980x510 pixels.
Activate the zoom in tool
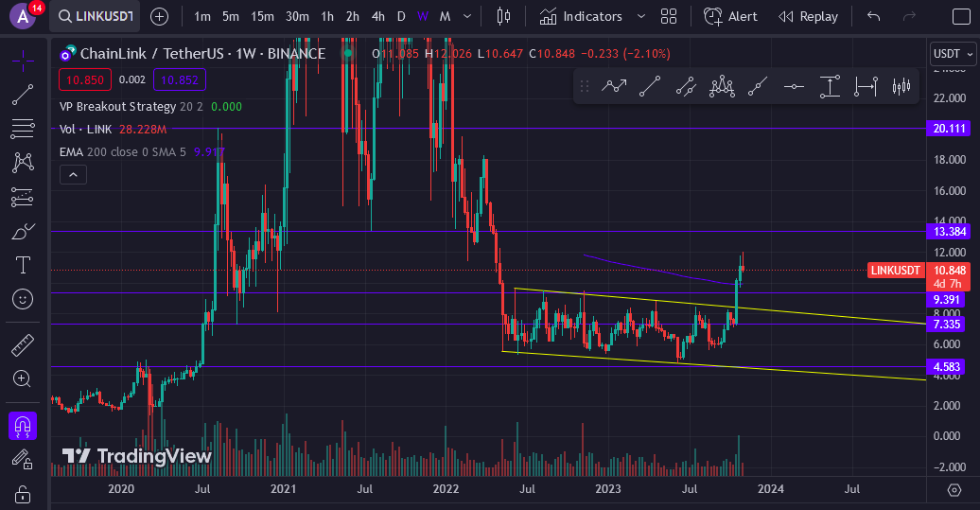(x=23, y=378)
